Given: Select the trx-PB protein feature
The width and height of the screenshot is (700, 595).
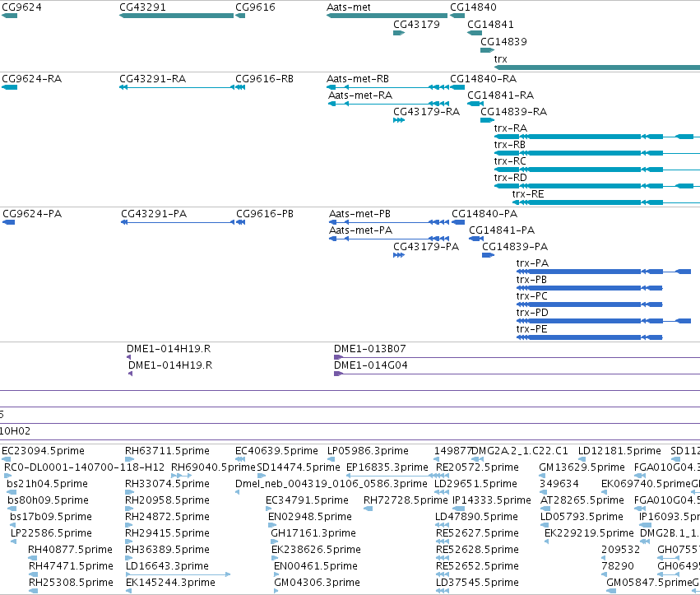Looking at the screenshot, I should (x=589, y=288).
